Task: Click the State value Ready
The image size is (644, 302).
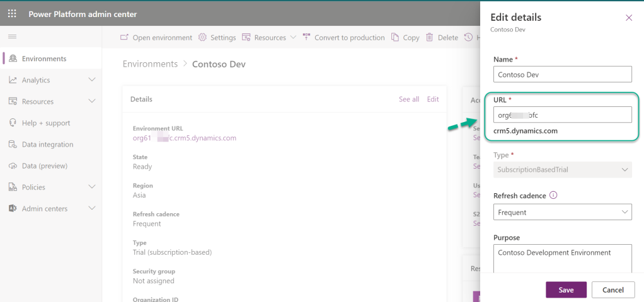Action: pyautogui.click(x=142, y=167)
